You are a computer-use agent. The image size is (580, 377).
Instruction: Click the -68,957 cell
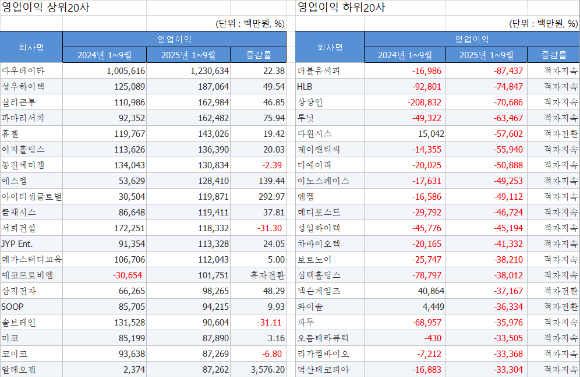405,322
